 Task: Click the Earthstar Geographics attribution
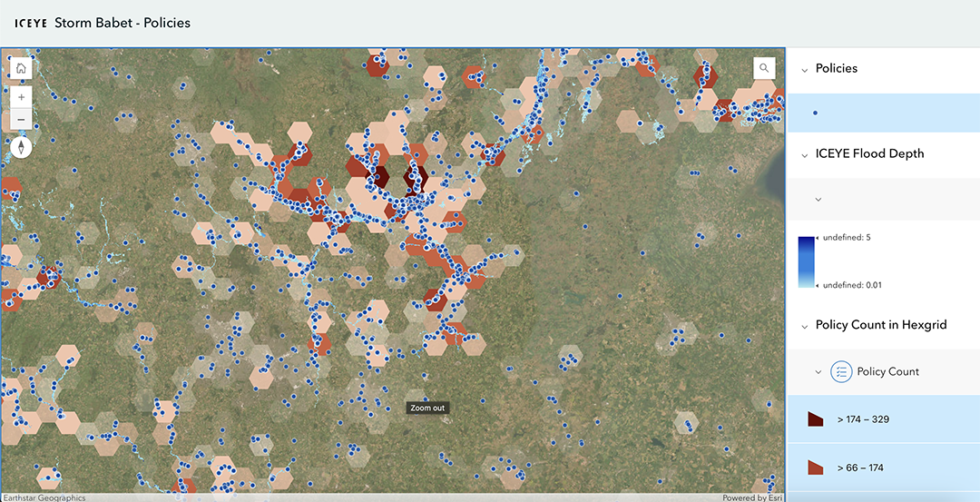pyautogui.click(x=44, y=497)
